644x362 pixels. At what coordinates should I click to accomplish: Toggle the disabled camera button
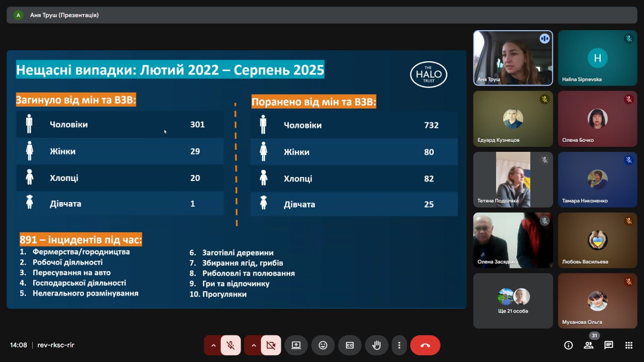pyautogui.click(x=271, y=345)
